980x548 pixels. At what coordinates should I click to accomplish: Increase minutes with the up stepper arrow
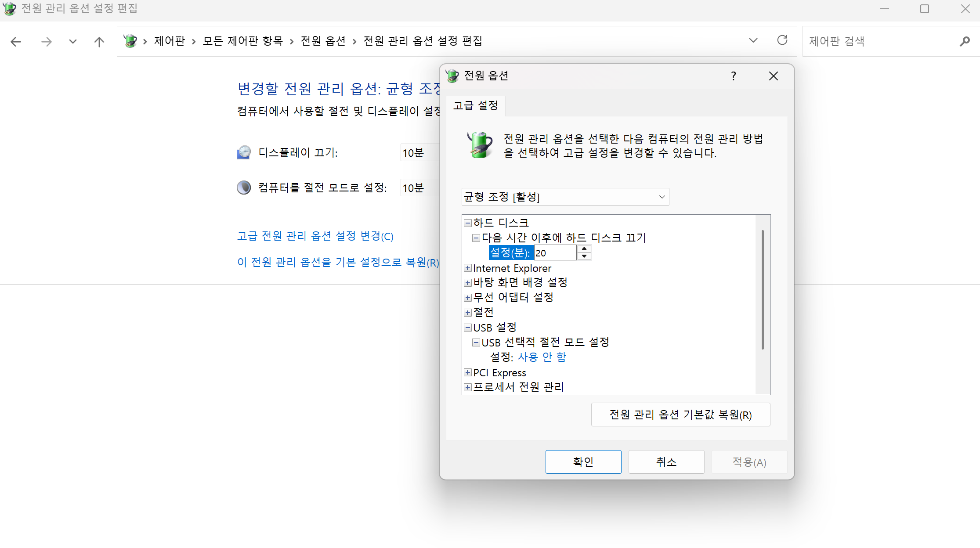click(x=584, y=249)
